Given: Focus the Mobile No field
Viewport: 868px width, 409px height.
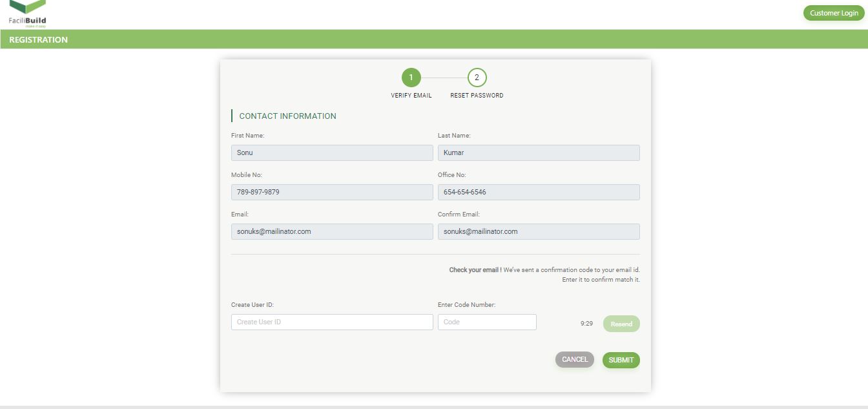Looking at the screenshot, I should 332,193.
